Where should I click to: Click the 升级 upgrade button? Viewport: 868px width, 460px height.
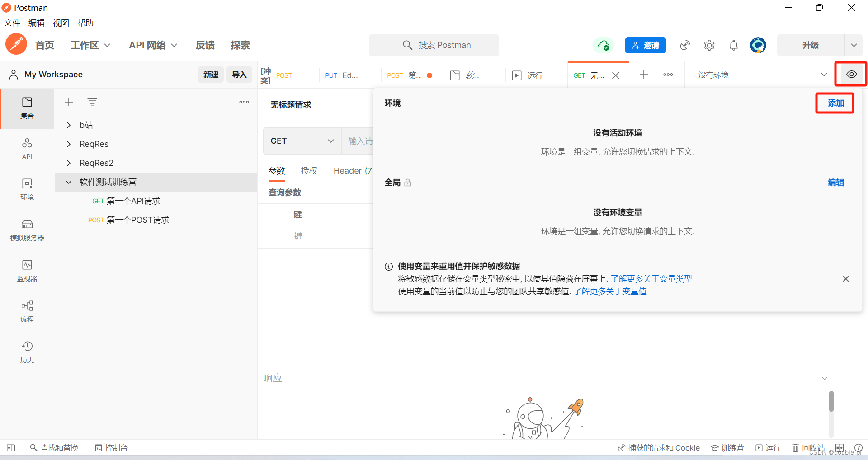(811, 45)
